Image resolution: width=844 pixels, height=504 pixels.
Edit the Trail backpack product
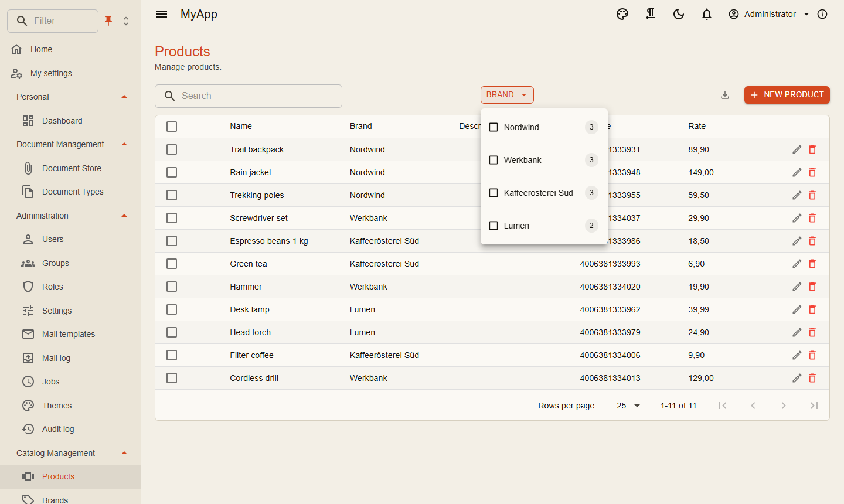click(797, 149)
